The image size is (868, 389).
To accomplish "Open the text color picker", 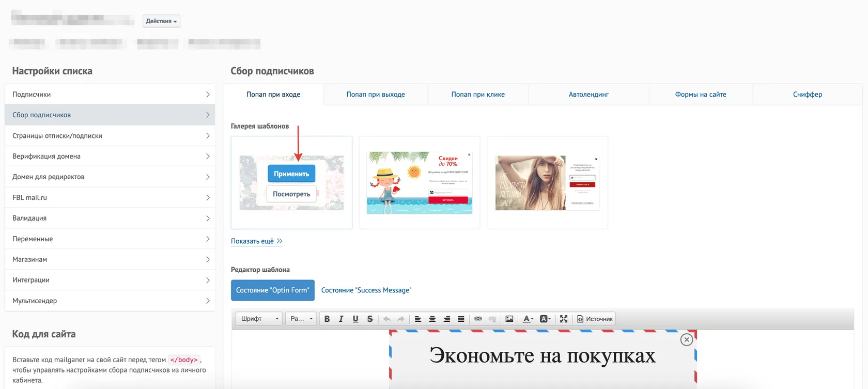I will pyautogui.click(x=528, y=319).
